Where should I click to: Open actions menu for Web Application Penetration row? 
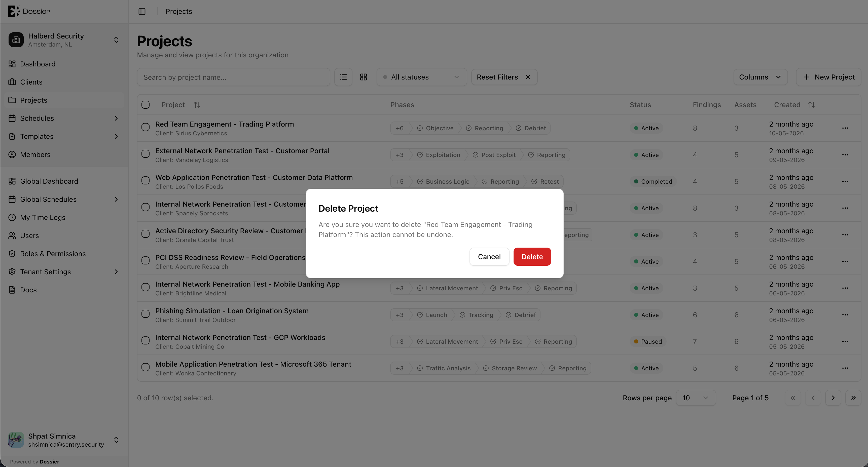tap(845, 181)
